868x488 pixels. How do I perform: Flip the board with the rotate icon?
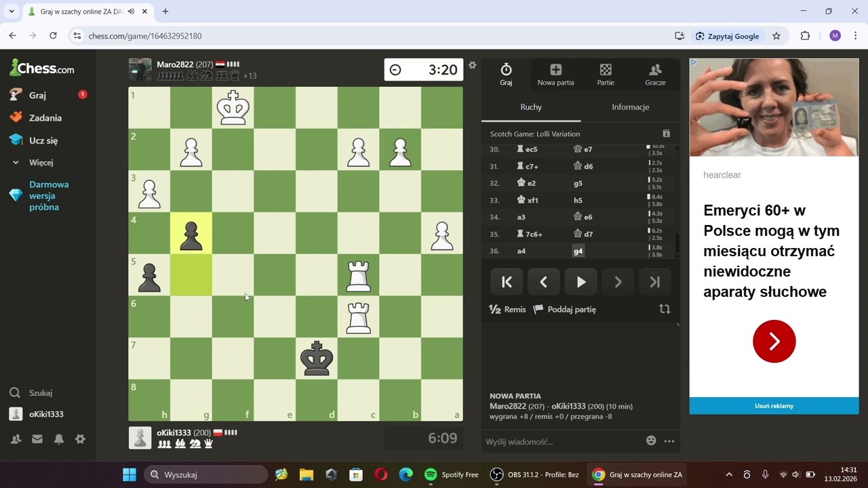(x=665, y=309)
